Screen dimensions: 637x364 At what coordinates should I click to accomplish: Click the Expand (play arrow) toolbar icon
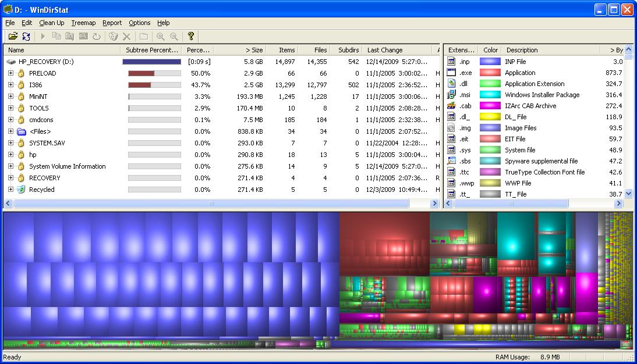(x=43, y=37)
